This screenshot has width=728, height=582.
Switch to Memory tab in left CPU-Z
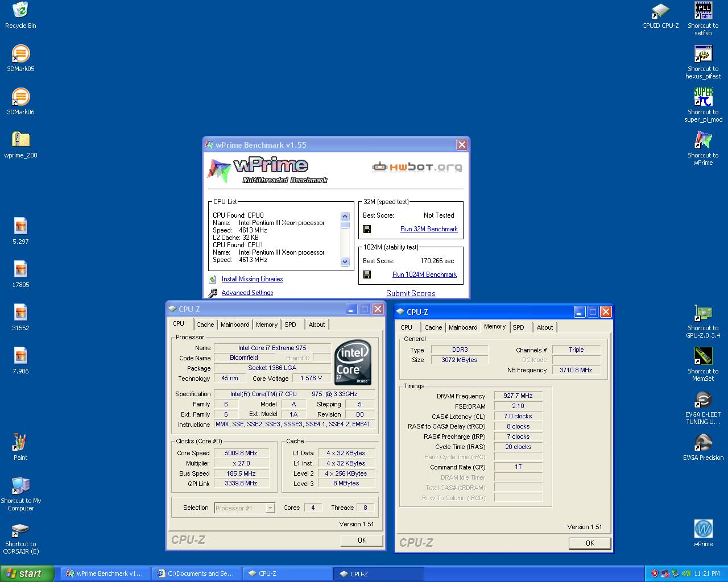click(267, 325)
